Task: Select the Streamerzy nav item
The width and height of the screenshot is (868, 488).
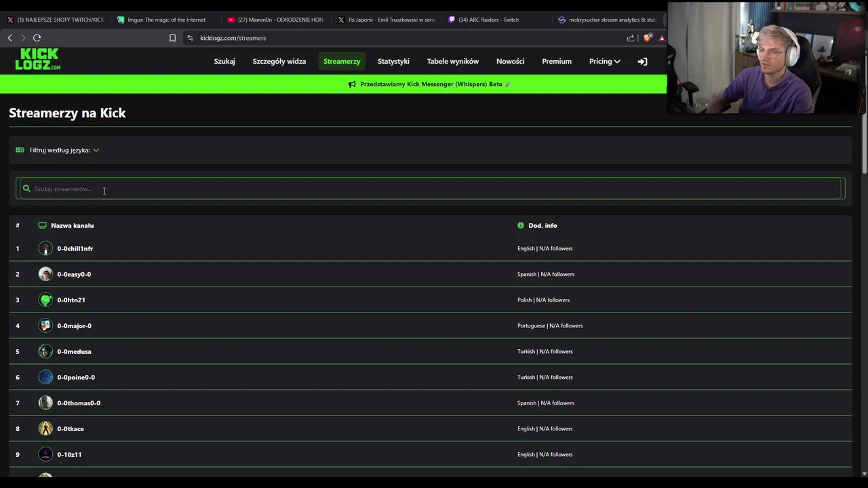Action: (342, 61)
